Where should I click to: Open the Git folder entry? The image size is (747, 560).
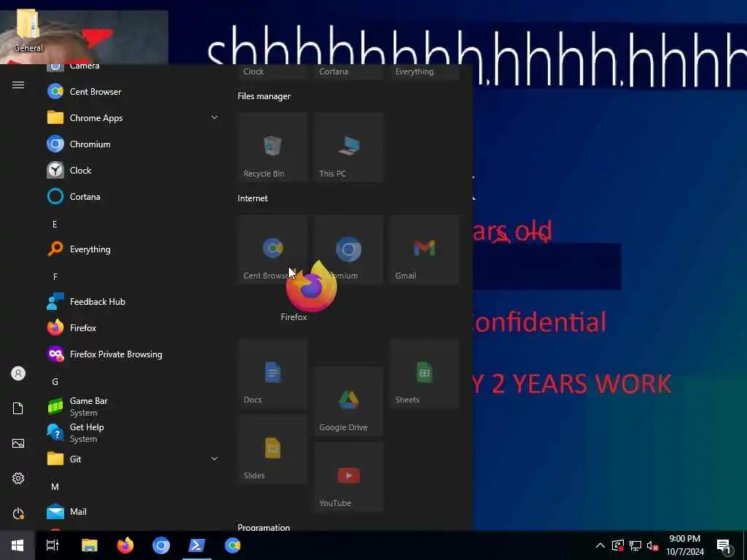(132, 459)
